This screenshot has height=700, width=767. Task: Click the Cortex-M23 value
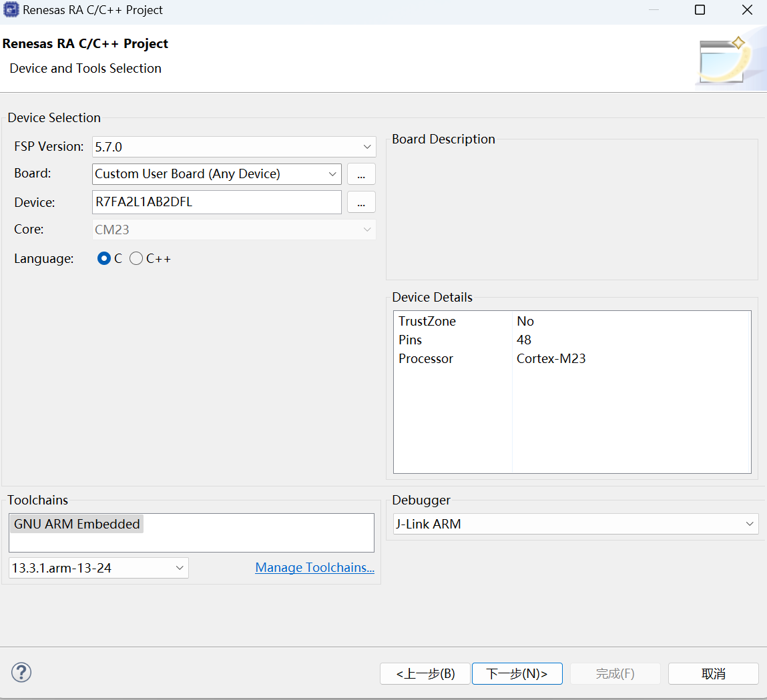(x=551, y=358)
